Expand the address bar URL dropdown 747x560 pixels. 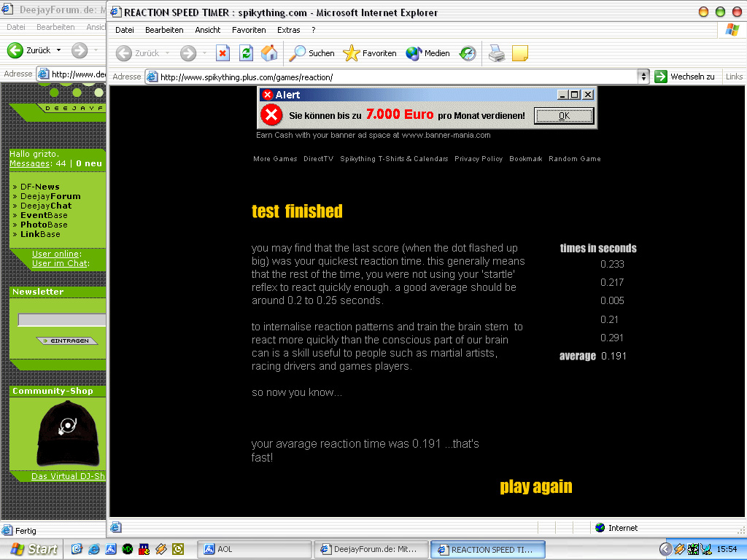point(643,77)
